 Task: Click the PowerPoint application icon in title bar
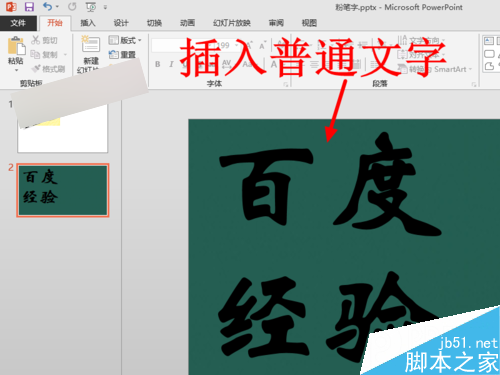pyautogui.click(x=11, y=7)
